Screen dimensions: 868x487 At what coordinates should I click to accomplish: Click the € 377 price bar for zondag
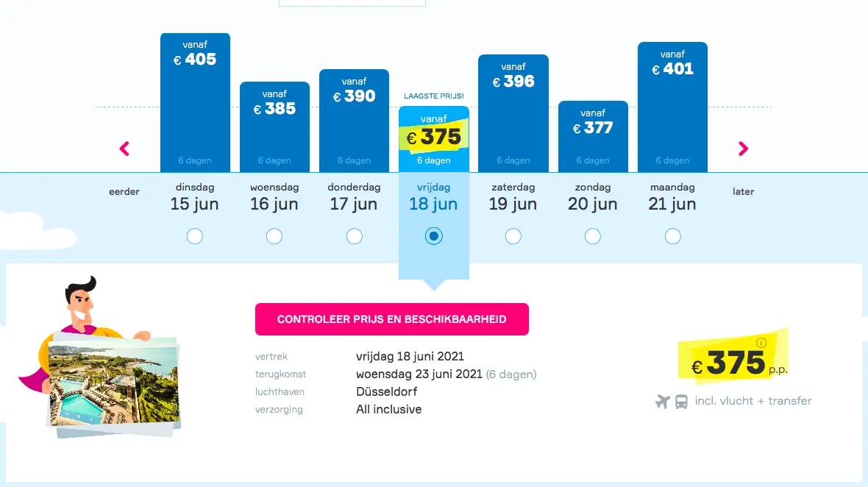[x=593, y=137]
